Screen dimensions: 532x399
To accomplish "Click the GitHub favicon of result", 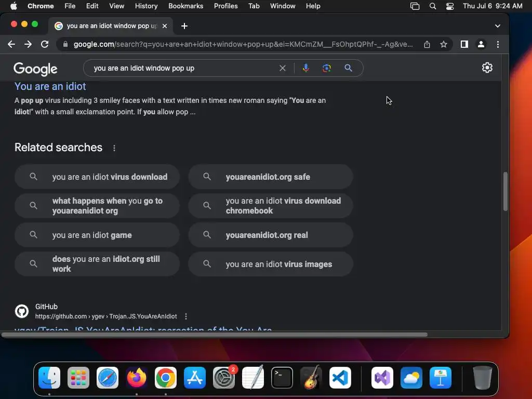I will pos(22,311).
